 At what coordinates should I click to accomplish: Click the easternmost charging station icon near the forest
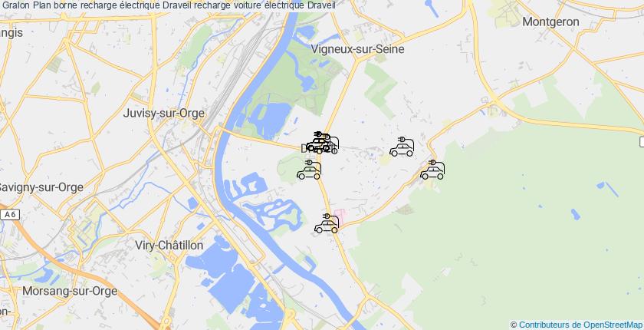[432, 170]
